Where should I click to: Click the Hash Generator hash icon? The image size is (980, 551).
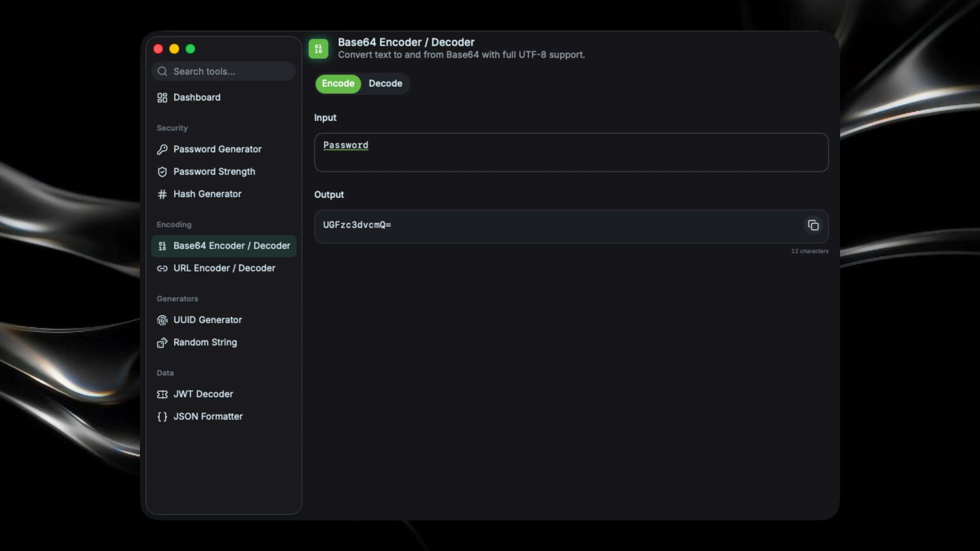pos(162,194)
